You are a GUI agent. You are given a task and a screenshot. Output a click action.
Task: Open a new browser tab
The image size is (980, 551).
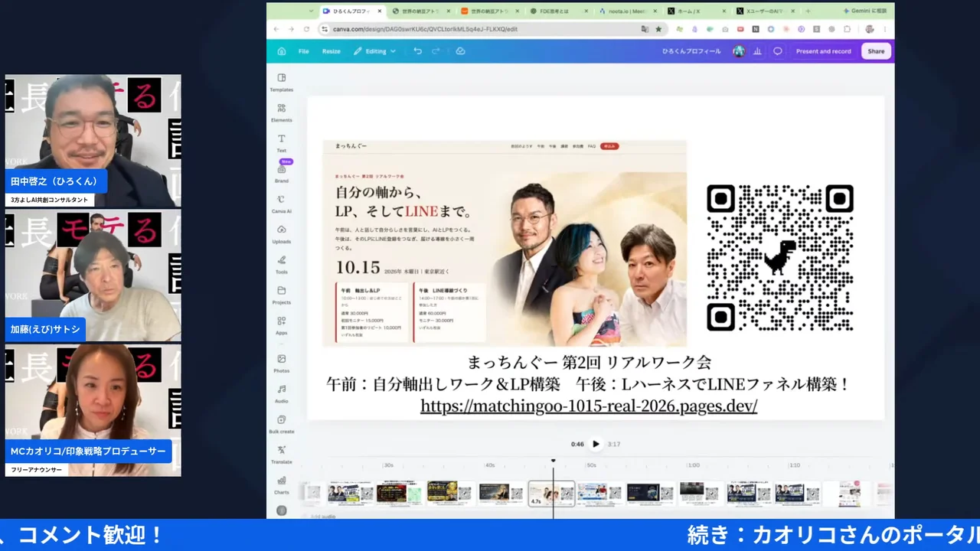[x=808, y=11]
